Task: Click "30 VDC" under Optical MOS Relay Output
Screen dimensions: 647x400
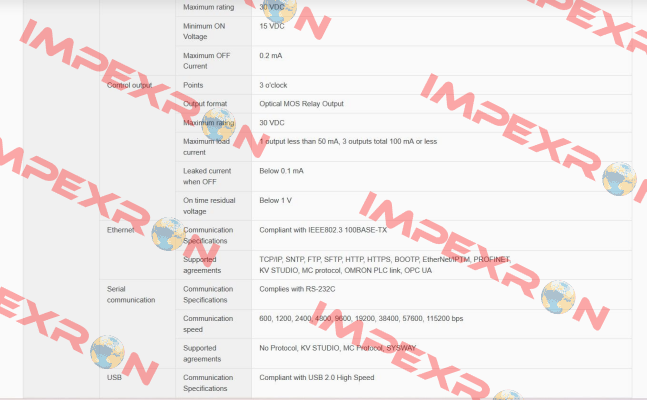Action: (272, 123)
